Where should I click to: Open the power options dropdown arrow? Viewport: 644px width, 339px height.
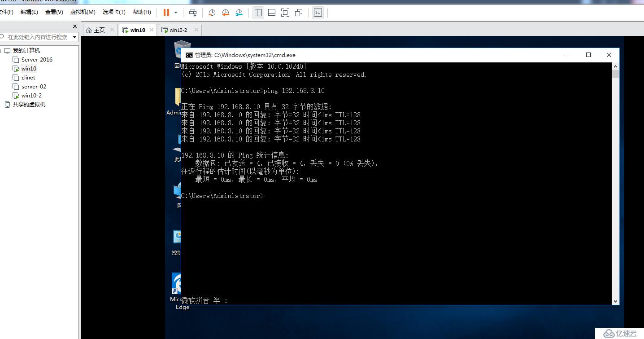pos(176,13)
